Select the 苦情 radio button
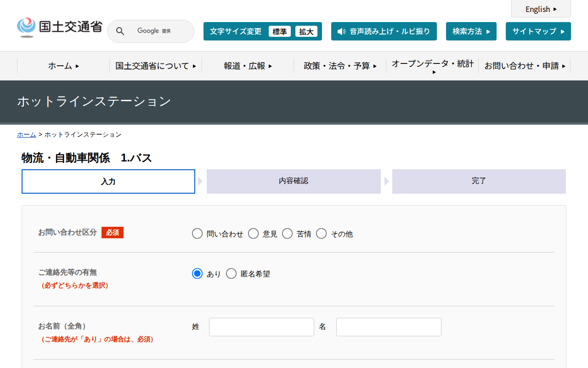The image size is (588, 368). [287, 234]
